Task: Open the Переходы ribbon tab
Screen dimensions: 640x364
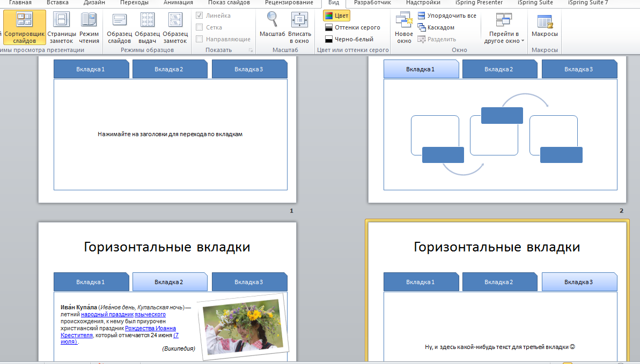Action: click(x=134, y=3)
